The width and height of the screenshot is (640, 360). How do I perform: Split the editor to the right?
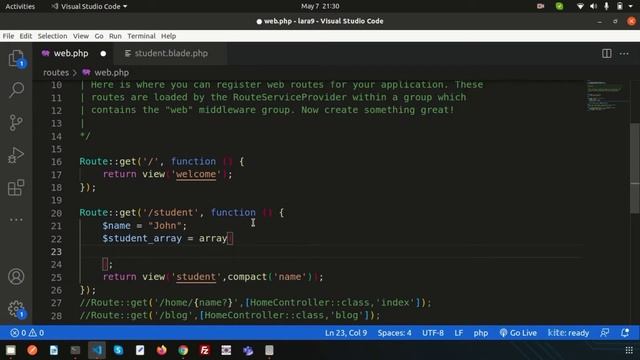click(x=607, y=53)
